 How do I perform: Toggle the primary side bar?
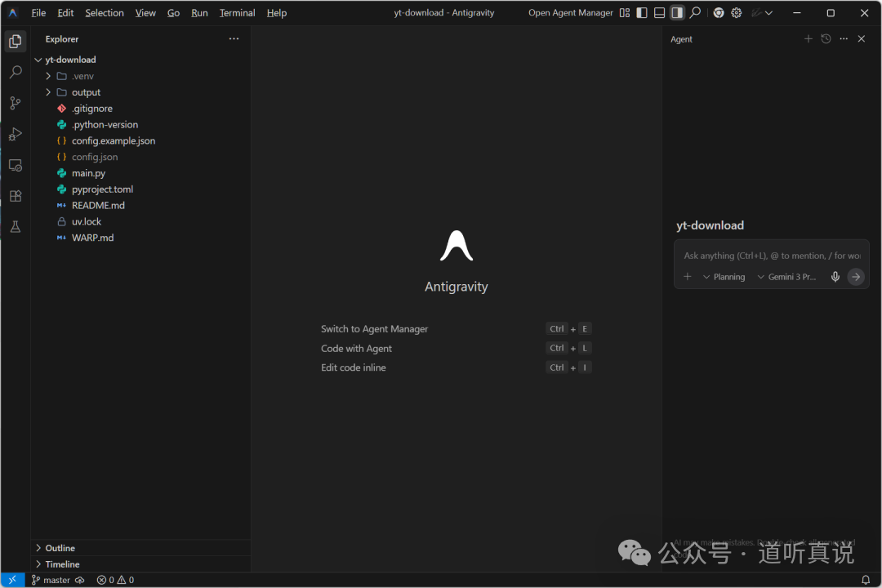[642, 12]
